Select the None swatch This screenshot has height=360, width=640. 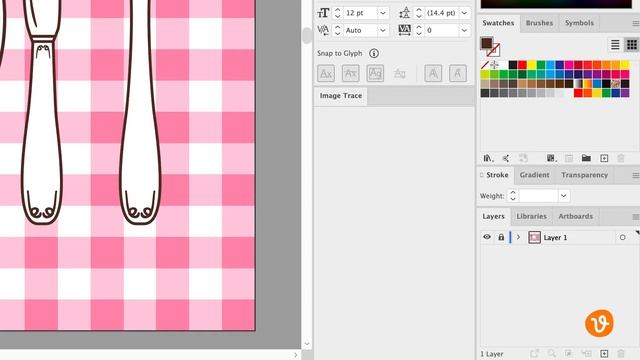click(485, 65)
